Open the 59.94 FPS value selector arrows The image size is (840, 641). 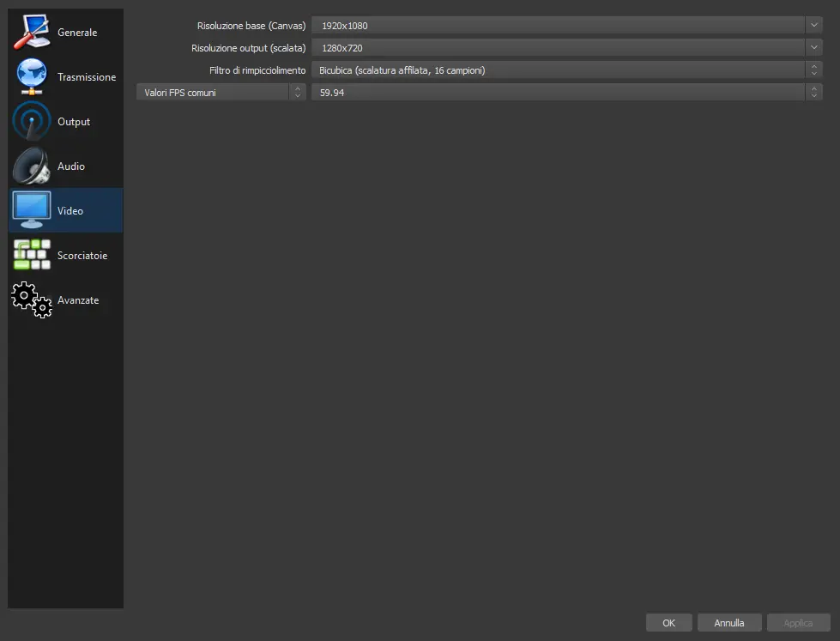tap(813, 92)
